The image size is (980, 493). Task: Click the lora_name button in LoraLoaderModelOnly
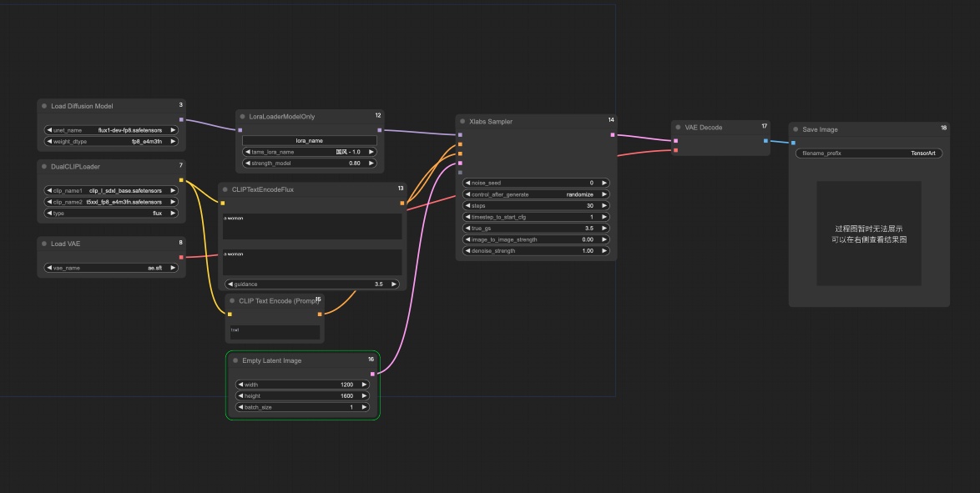point(309,140)
